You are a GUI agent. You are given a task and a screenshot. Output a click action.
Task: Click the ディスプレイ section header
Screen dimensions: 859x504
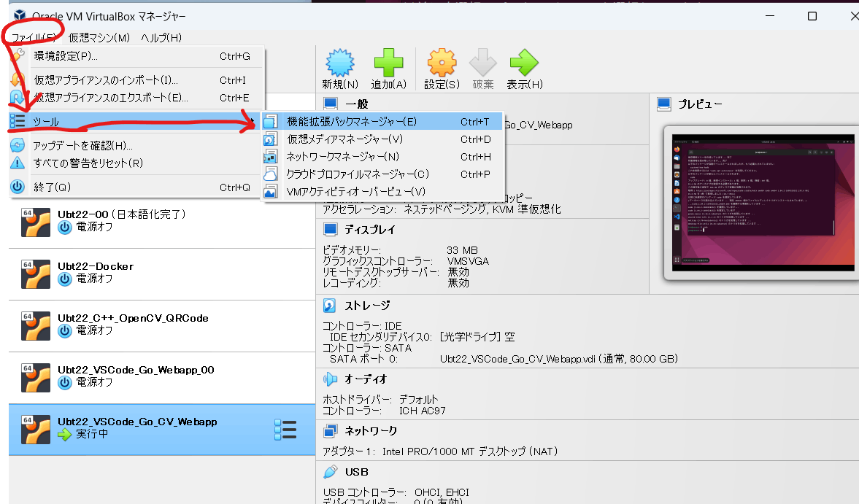pos(370,230)
